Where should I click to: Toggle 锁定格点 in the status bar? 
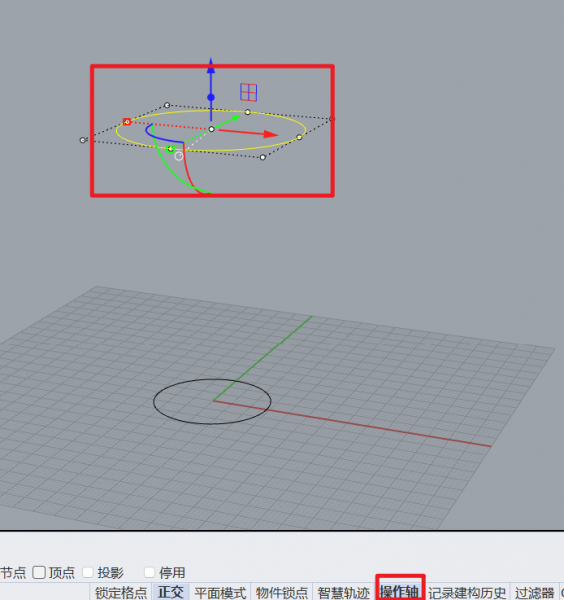[x=121, y=592]
